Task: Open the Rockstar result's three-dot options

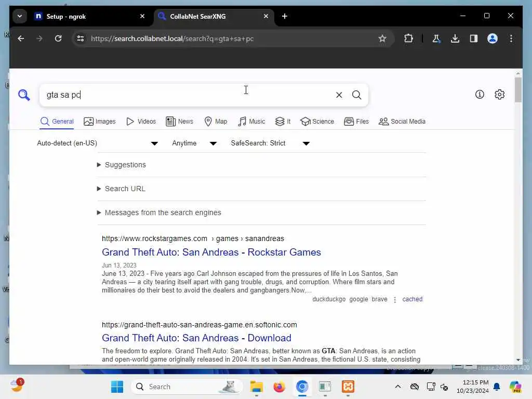Action: click(395, 300)
